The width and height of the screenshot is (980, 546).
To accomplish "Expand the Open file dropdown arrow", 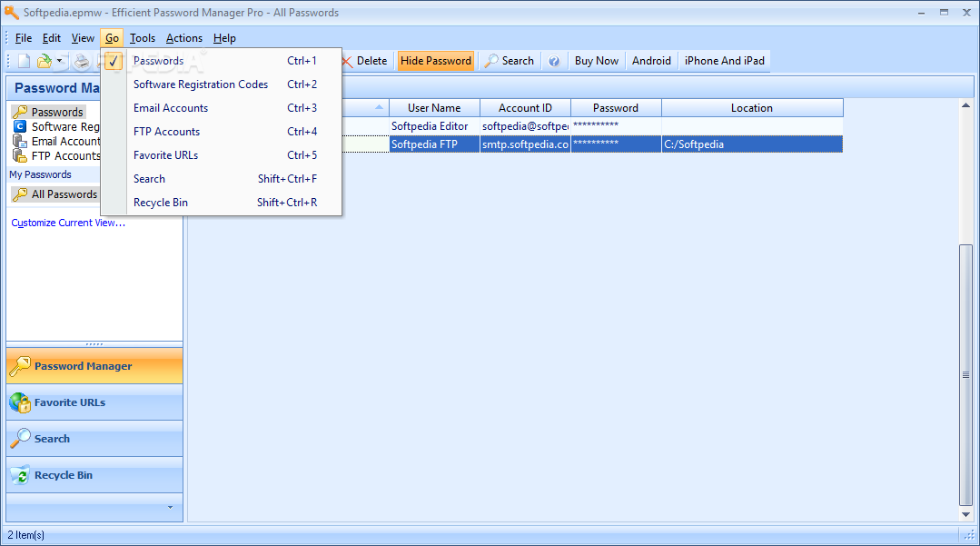I will pyautogui.click(x=60, y=61).
